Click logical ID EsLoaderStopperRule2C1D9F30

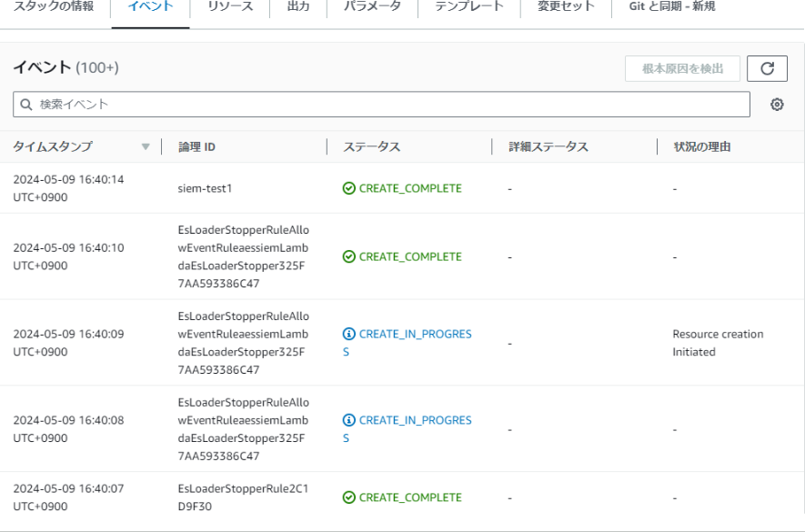(x=243, y=497)
